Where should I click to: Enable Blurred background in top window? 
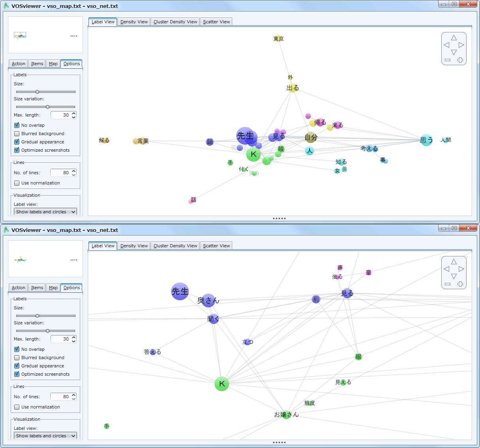pyautogui.click(x=17, y=134)
